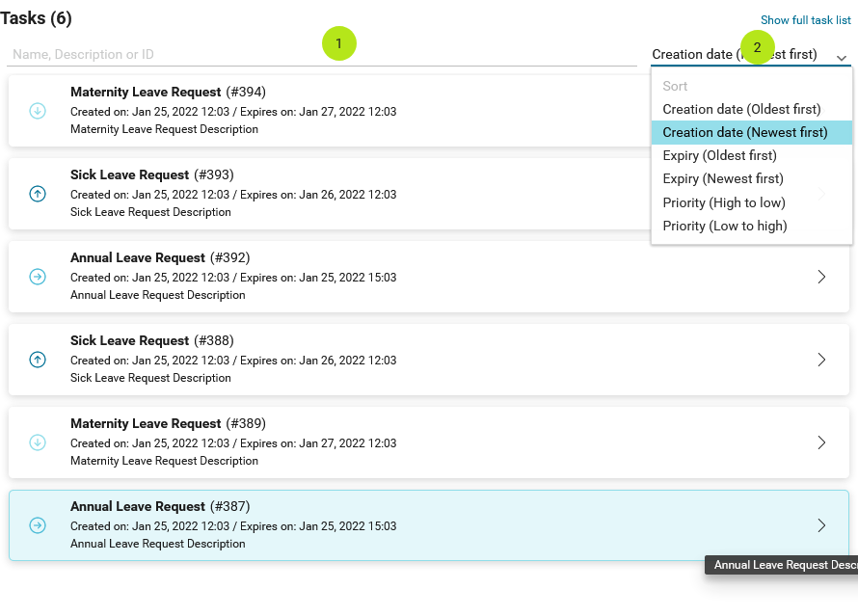Choose "Creation date (Newest first)" in sort list

(744, 132)
